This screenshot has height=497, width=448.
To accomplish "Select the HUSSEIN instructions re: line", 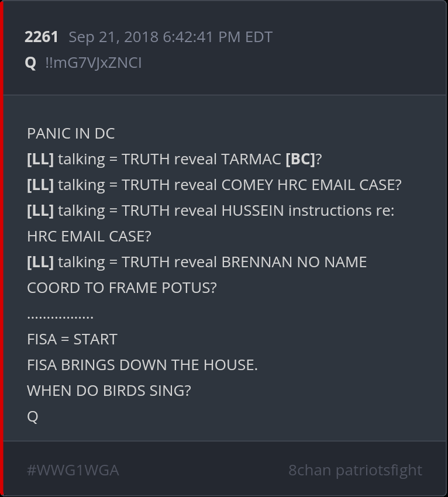I will pos(308,210).
